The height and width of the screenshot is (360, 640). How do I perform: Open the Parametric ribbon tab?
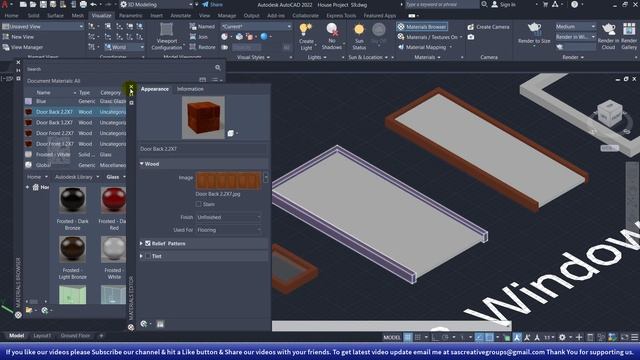[x=131, y=16]
